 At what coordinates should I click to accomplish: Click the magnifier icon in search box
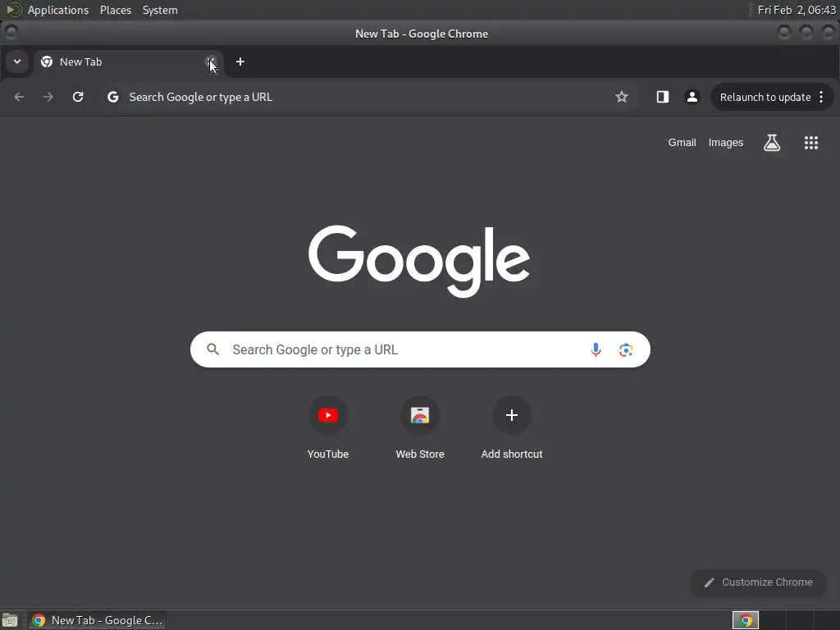pyautogui.click(x=213, y=349)
